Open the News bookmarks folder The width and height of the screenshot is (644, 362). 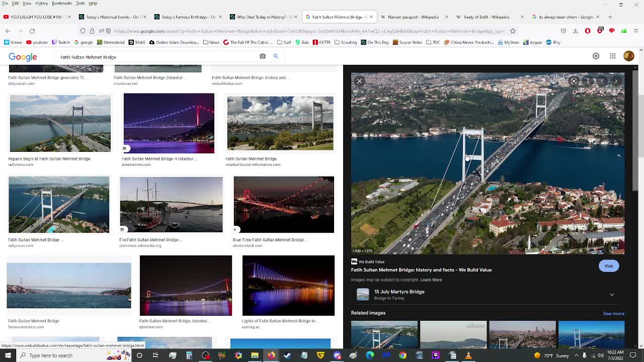pyautogui.click(x=212, y=42)
